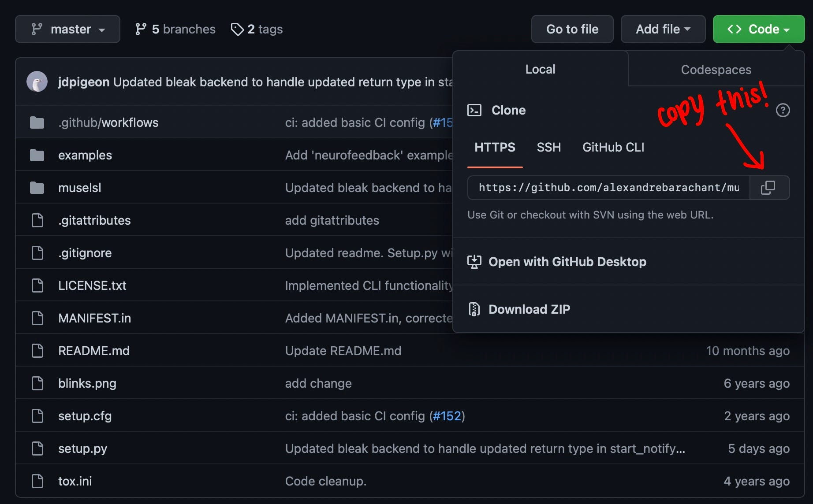Select the GitHub CLI clone tab
This screenshot has width=813, height=504.
pyautogui.click(x=613, y=147)
